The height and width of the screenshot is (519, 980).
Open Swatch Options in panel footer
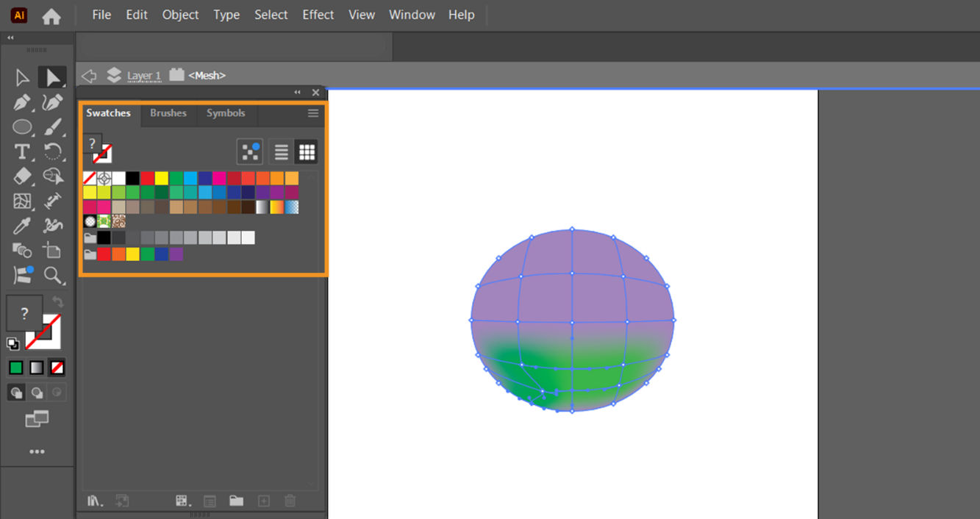[210, 501]
